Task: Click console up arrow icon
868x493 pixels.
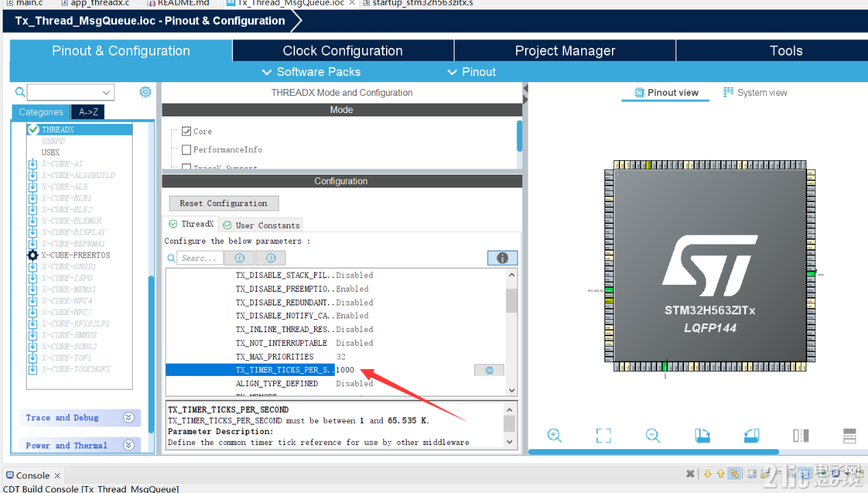Action: (722, 474)
